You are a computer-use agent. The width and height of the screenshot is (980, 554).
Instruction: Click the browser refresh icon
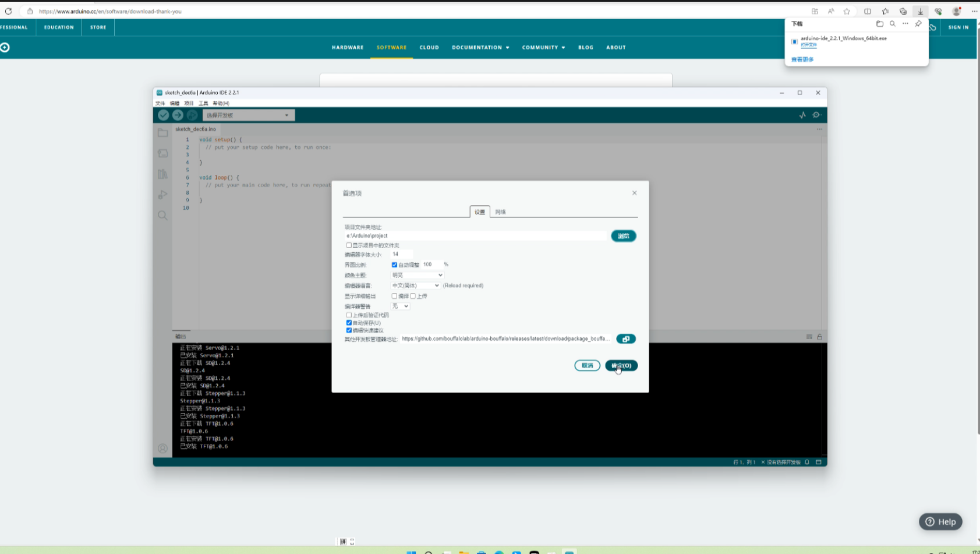tap(8, 11)
